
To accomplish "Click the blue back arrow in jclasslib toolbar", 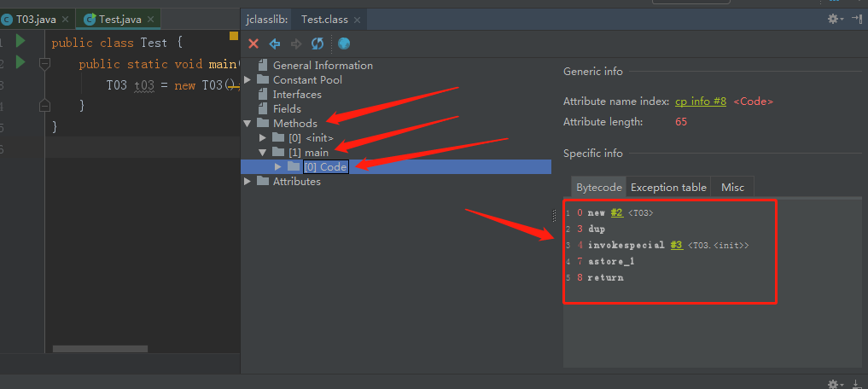I will [x=275, y=44].
